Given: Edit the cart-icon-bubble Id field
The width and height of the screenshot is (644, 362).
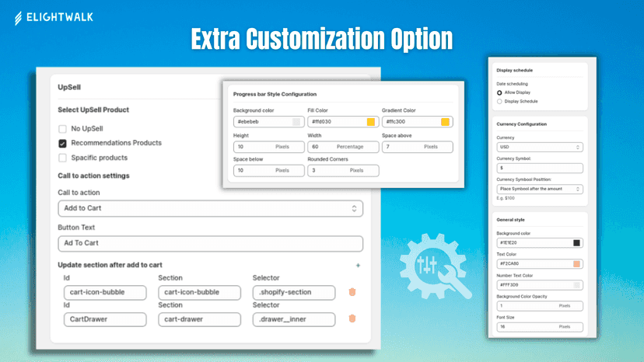Looking at the screenshot, I should tap(105, 292).
